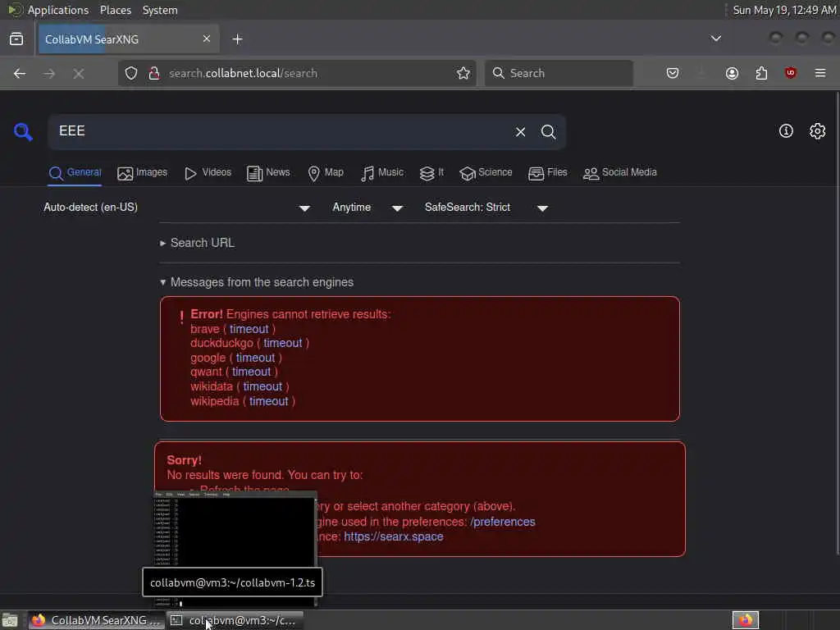Switch to the Social Media category
840x630 pixels.
click(620, 172)
